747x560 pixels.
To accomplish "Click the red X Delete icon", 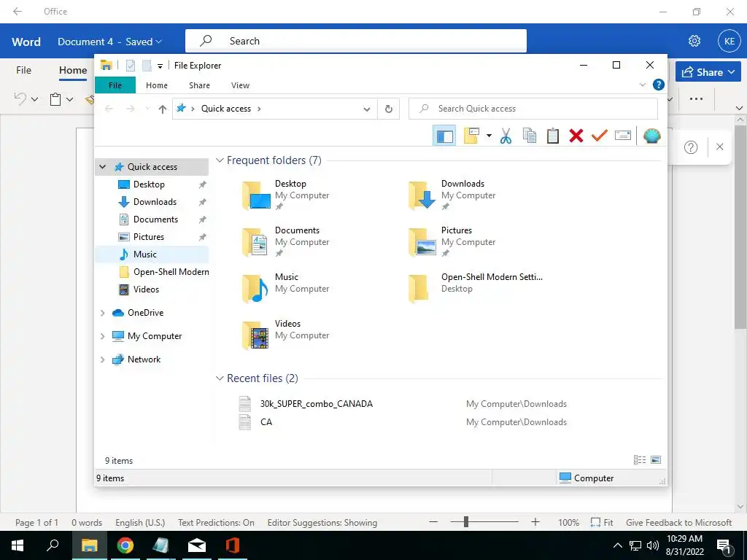I will (x=576, y=136).
